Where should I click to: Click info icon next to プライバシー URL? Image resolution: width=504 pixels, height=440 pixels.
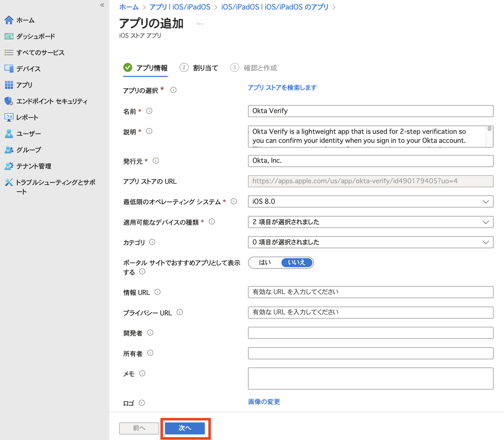[x=180, y=312]
